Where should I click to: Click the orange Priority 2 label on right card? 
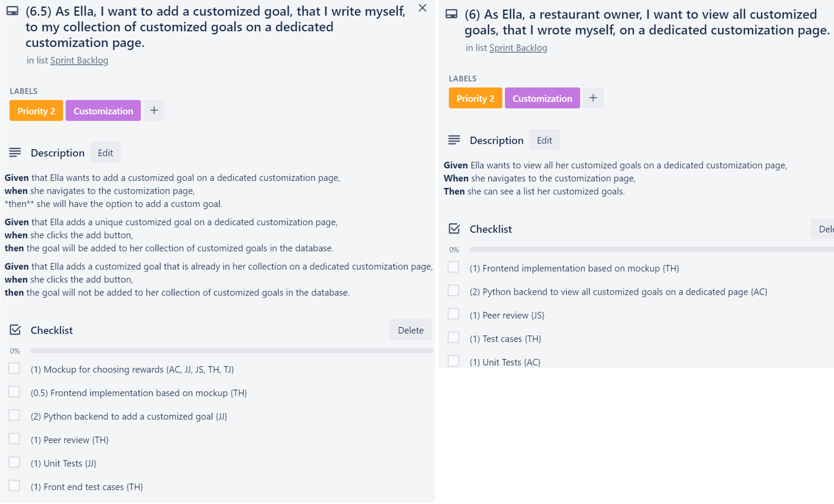[475, 98]
